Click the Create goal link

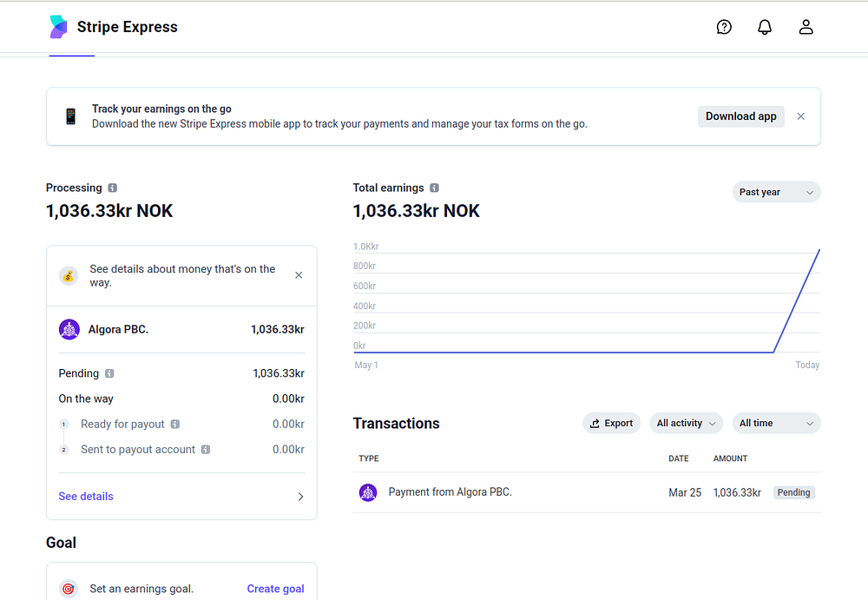coord(275,589)
